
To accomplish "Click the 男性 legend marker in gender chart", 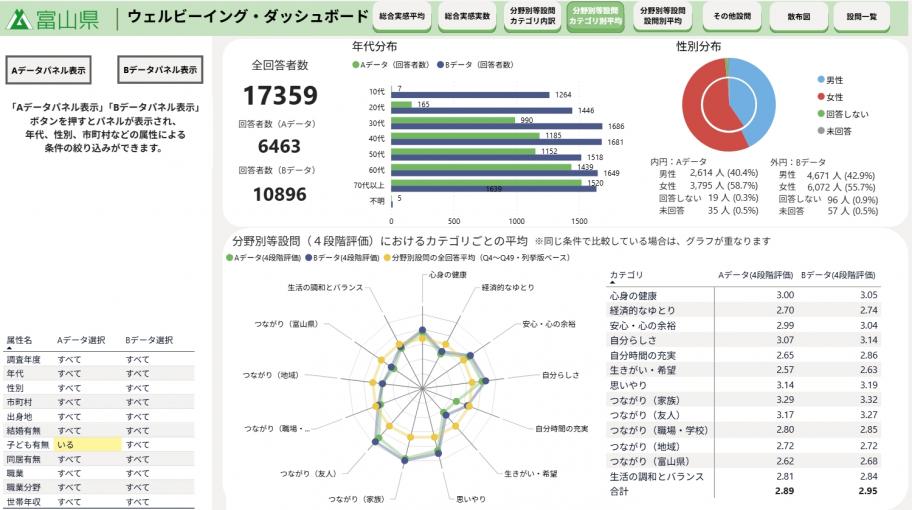I will [821, 79].
